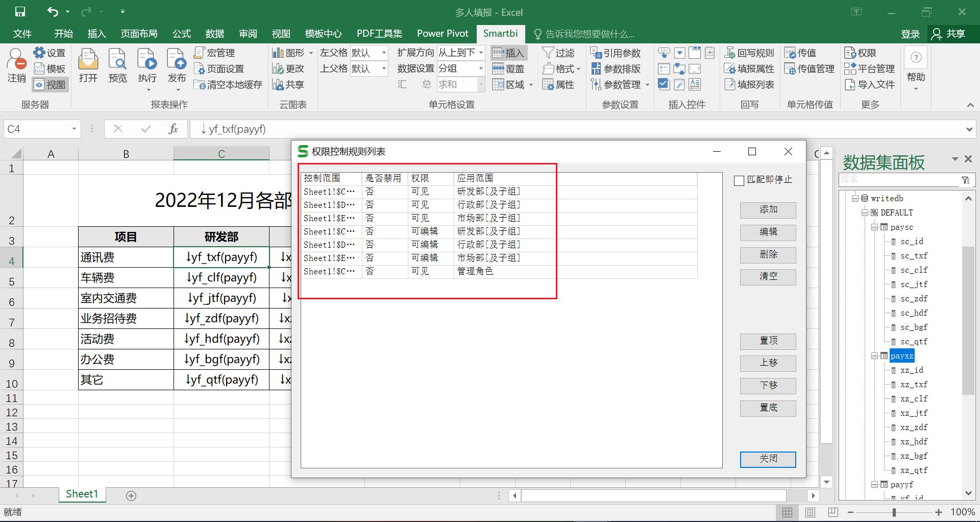Image resolution: width=980 pixels, height=522 pixels.
Task: Switch to the Power Pivot tab
Action: [443, 34]
